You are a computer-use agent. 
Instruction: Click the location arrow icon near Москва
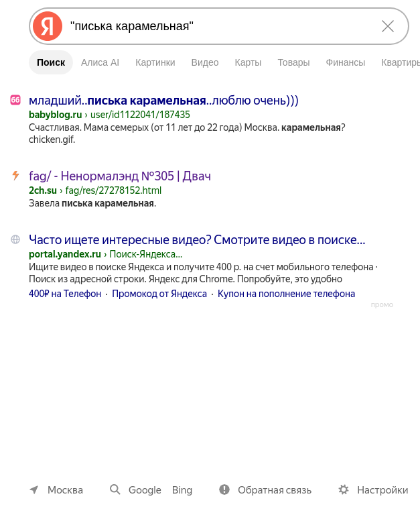34,489
